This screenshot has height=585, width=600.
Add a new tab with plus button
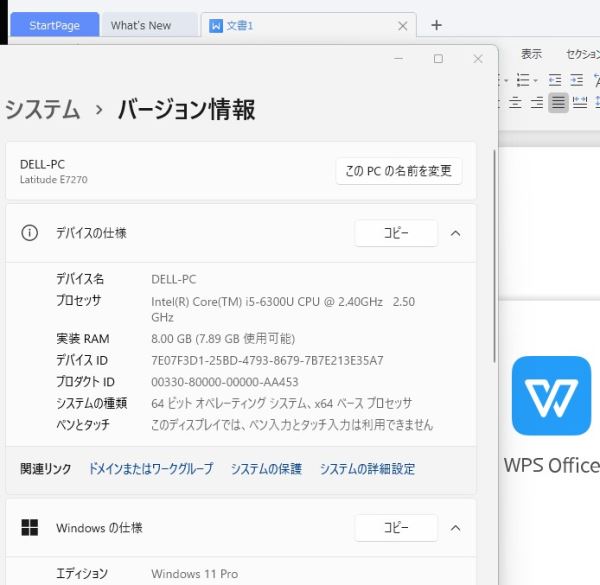coord(436,25)
